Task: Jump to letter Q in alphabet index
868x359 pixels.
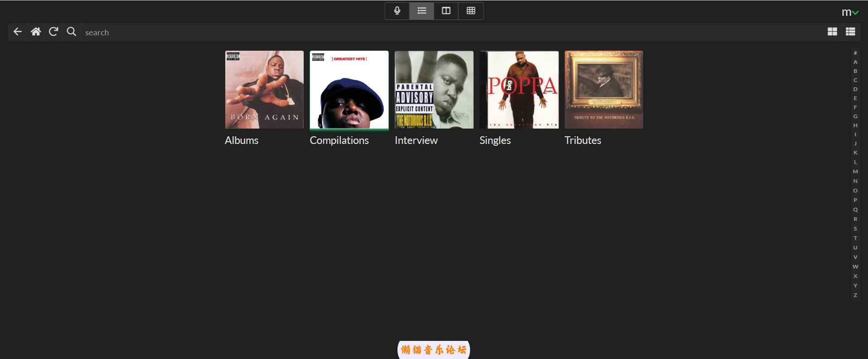Action: pyautogui.click(x=855, y=210)
